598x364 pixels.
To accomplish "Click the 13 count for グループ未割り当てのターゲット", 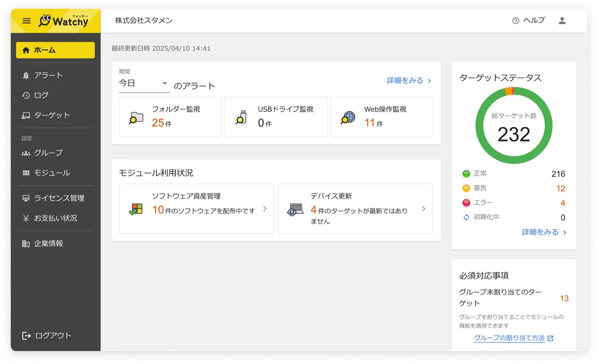I will pos(564,298).
